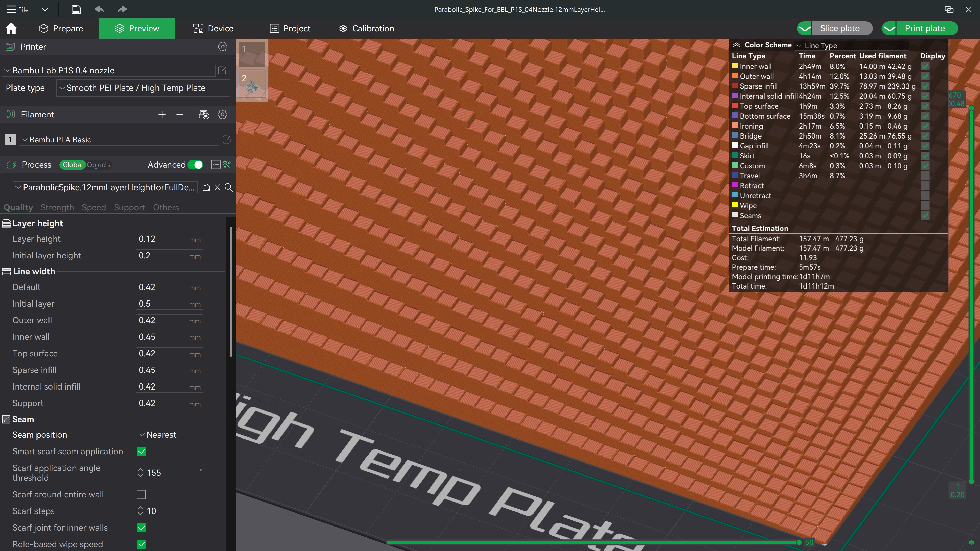Expand Print plate options arrow
This screenshot has height=551, width=980.
[x=889, y=29]
